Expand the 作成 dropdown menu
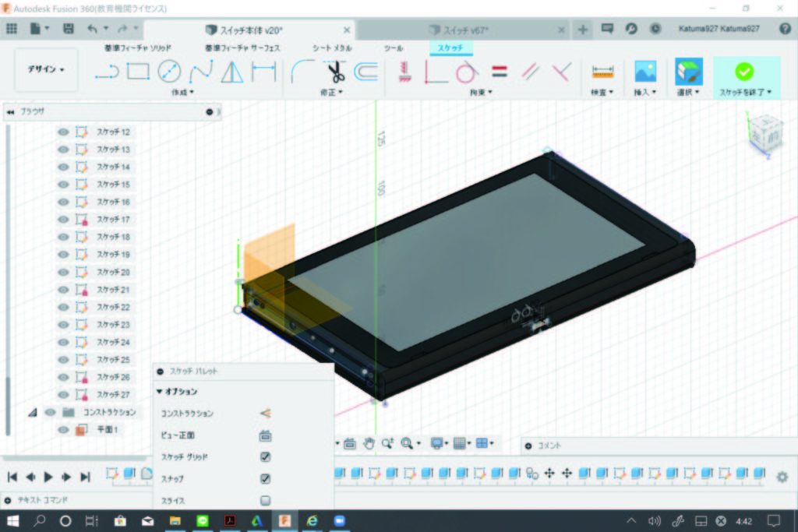The width and height of the screenshot is (798, 532). pyautogui.click(x=182, y=92)
